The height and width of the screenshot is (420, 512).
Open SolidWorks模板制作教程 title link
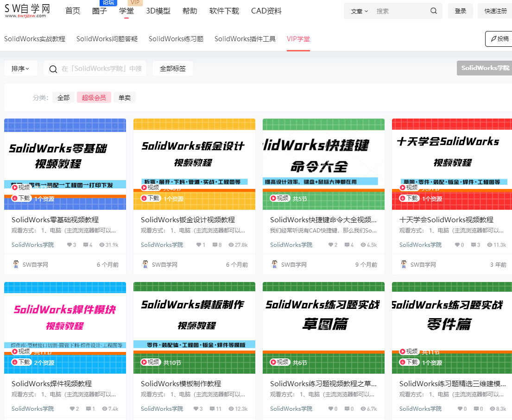click(x=181, y=383)
